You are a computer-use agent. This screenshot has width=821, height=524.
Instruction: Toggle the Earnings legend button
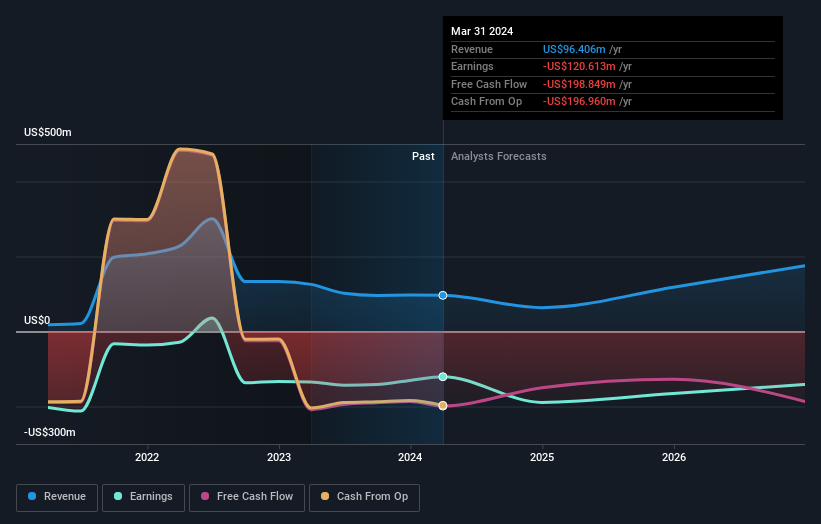coord(143,497)
